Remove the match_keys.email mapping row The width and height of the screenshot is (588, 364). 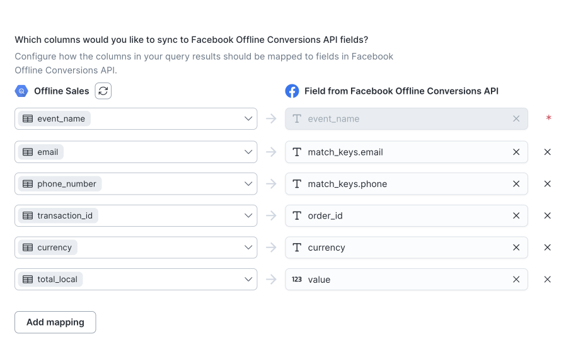coord(547,152)
